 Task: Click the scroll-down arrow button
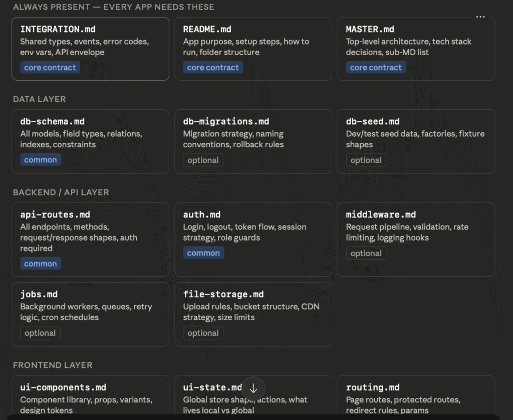[x=253, y=388]
